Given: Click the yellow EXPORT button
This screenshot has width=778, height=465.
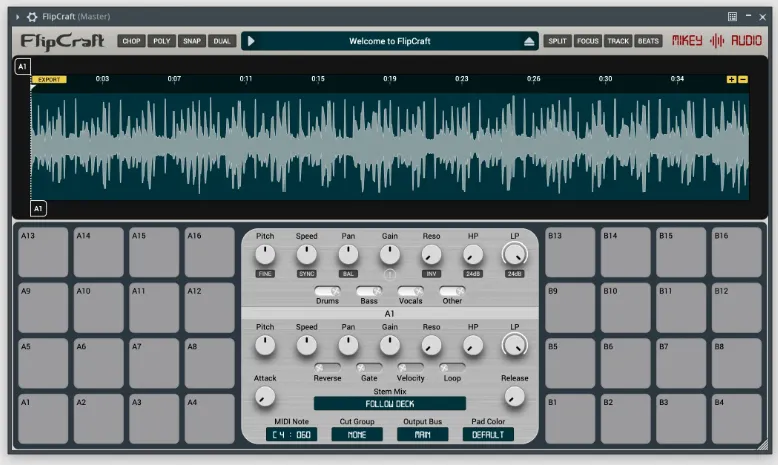Looking at the screenshot, I should [x=49, y=79].
